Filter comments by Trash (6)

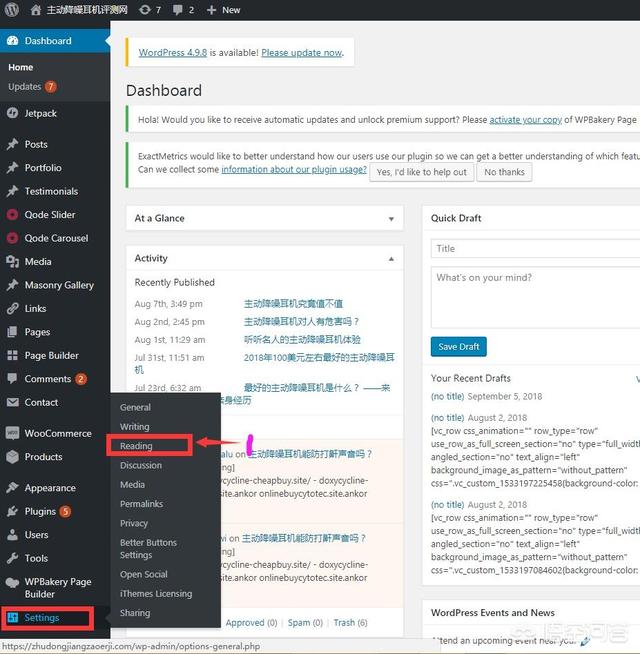pos(350,623)
